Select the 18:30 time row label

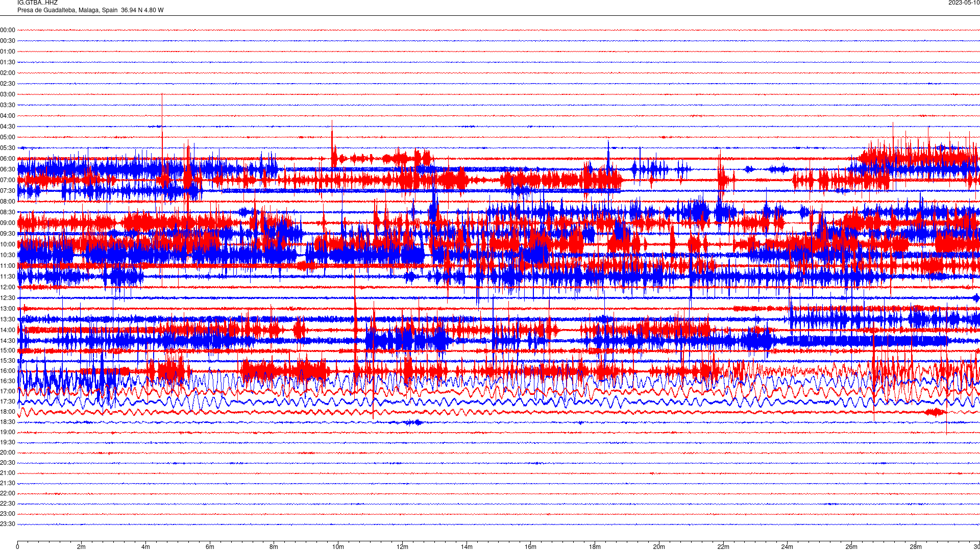pos(8,422)
